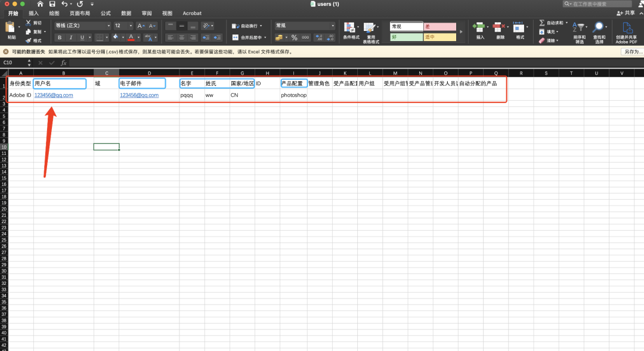
Task: Click Conditional Formatting (条件格式) icon
Action: [349, 28]
